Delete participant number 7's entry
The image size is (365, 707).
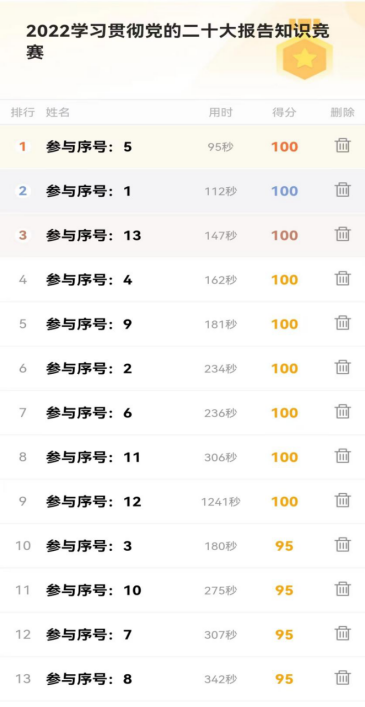pyautogui.click(x=342, y=634)
